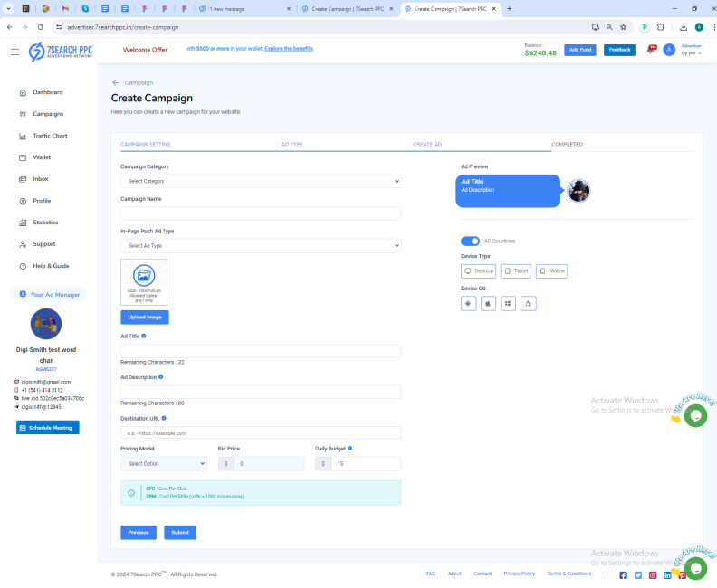Select the Linux device OS icon

(x=528, y=304)
